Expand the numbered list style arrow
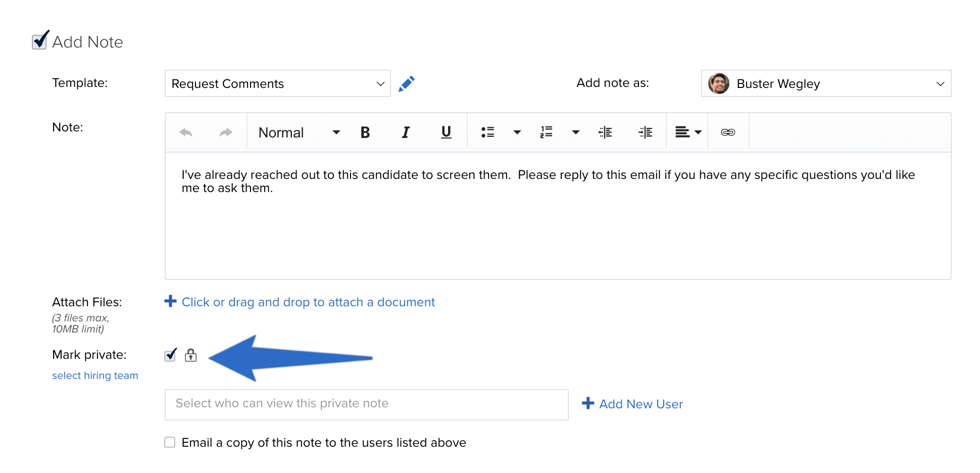Image resolution: width=980 pixels, height=473 pixels. pos(575,132)
